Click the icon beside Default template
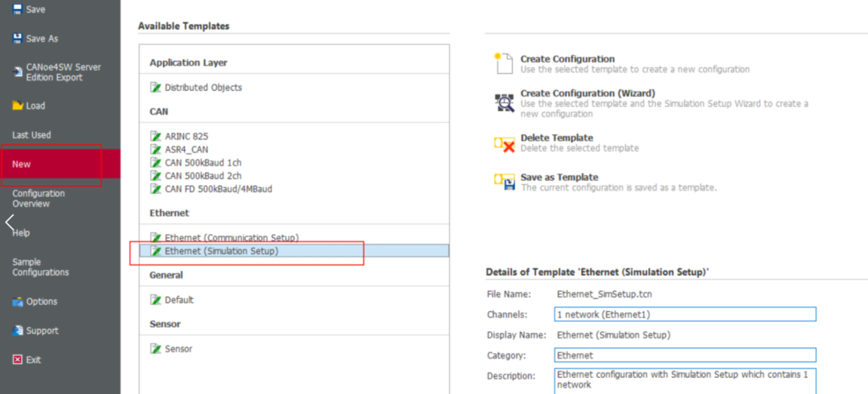This screenshot has width=868, height=394. (x=156, y=300)
